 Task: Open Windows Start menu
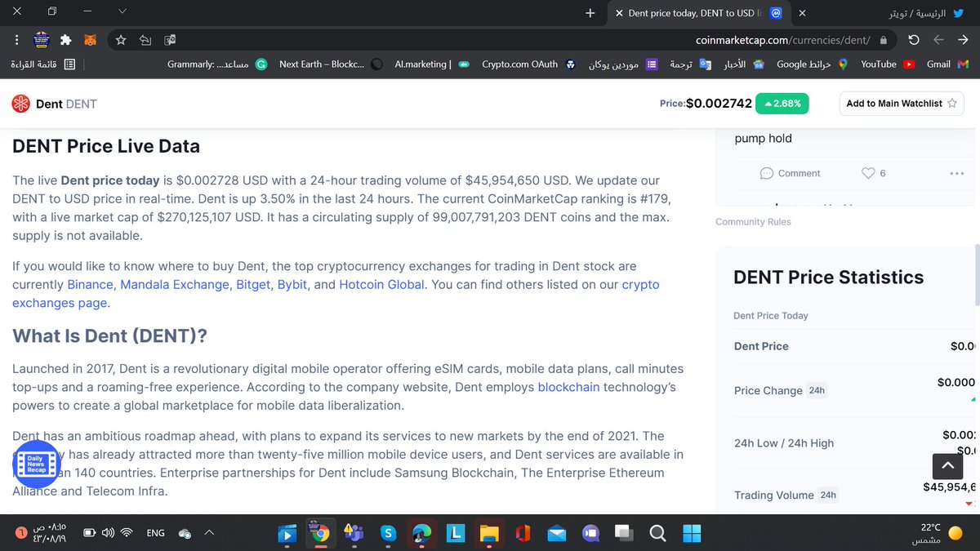click(x=691, y=534)
